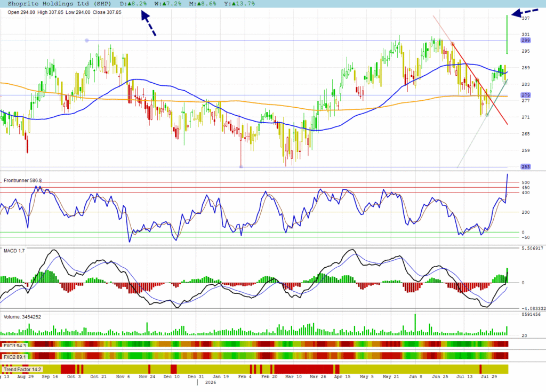546x392 pixels.
Task: Select the daily change D: 8.2% value
Action: coord(133,4)
